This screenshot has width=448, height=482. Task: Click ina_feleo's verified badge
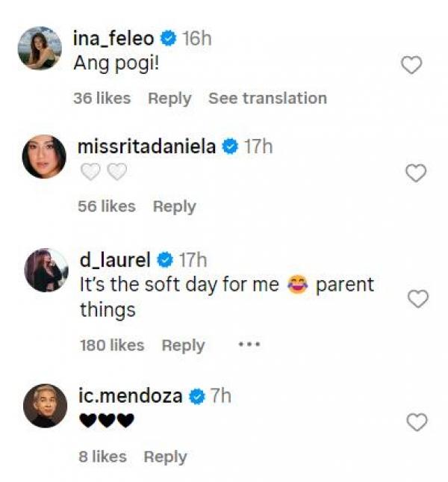(x=168, y=39)
